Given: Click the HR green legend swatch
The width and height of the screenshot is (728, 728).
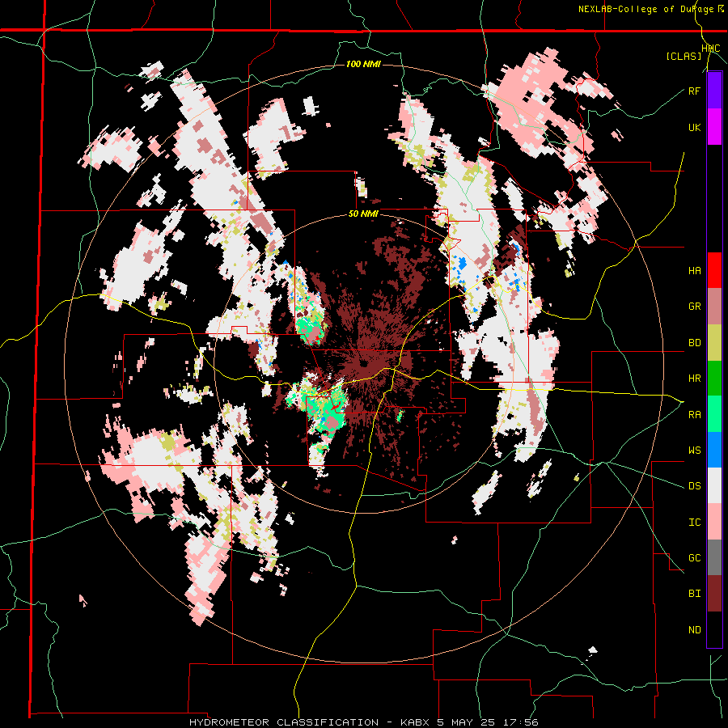Looking at the screenshot, I should pyautogui.click(x=714, y=378).
